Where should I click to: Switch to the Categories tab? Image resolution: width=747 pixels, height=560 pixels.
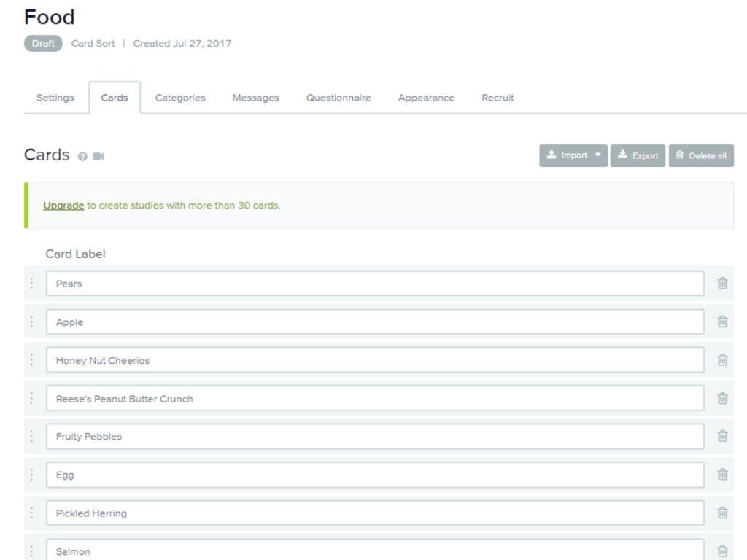180,98
